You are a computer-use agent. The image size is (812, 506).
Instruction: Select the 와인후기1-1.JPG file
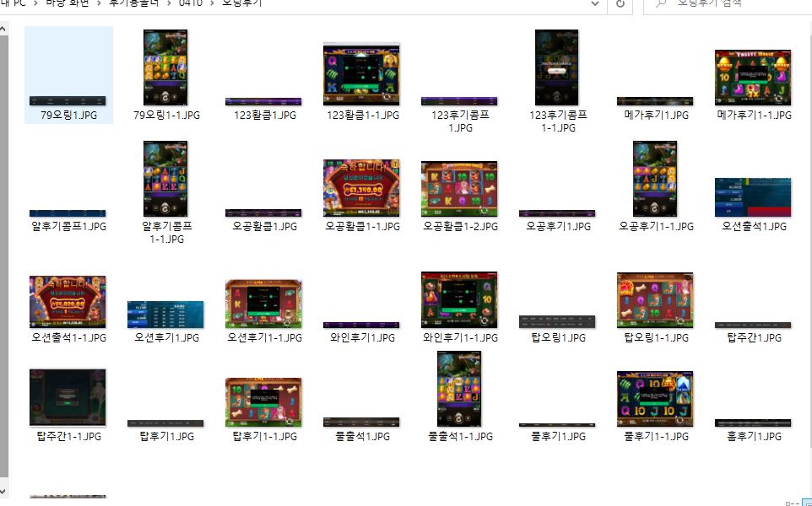tap(459, 299)
